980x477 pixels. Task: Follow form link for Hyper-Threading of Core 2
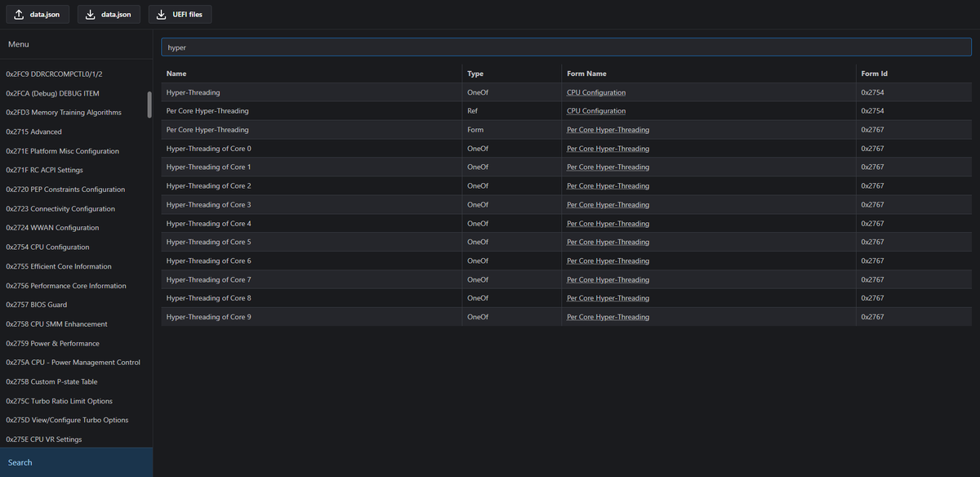coord(608,186)
